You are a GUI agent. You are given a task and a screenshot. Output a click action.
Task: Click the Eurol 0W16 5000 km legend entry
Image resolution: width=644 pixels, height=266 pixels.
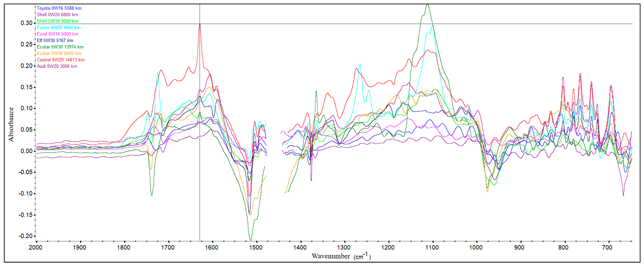[x=58, y=34]
